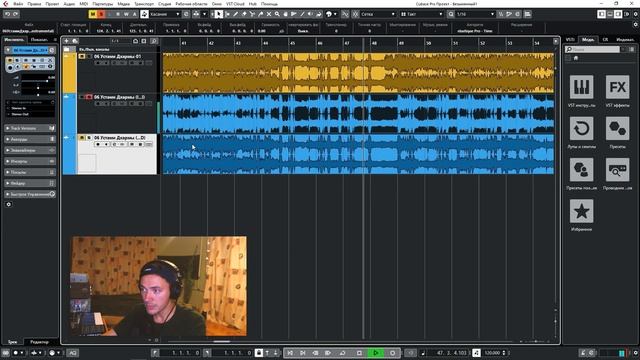Click the Record button in the transport
Screen dimensions: 640x360
point(393,353)
